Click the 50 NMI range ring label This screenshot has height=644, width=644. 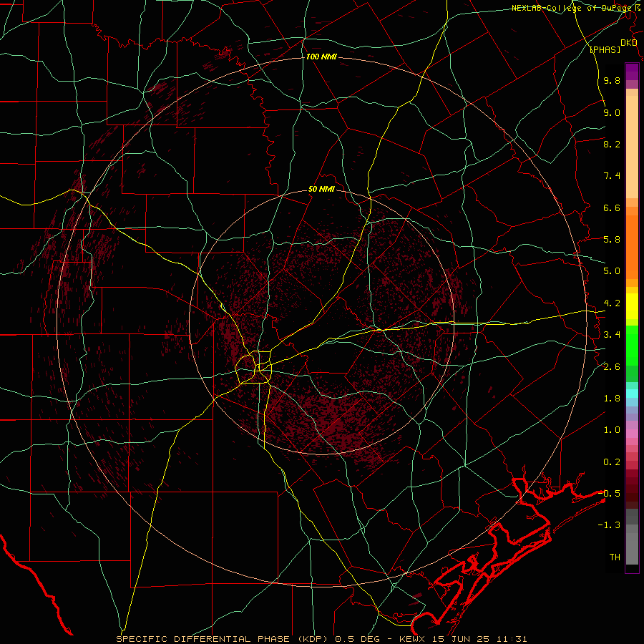(x=321, y=189)
